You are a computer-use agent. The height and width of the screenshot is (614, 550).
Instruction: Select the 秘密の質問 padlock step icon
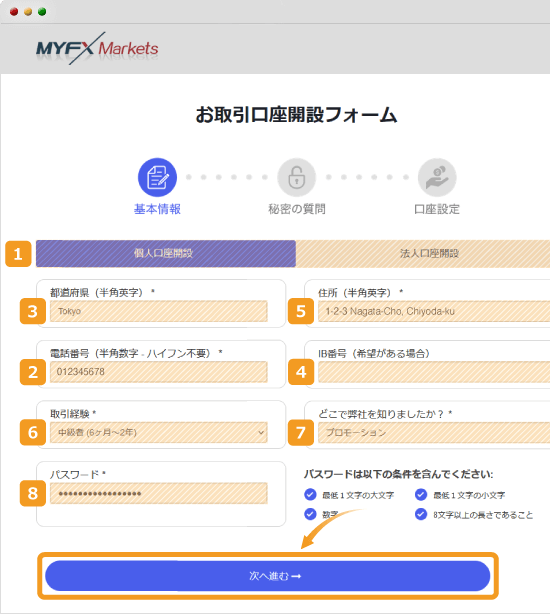pyautogui.click(x=297, y=177)
